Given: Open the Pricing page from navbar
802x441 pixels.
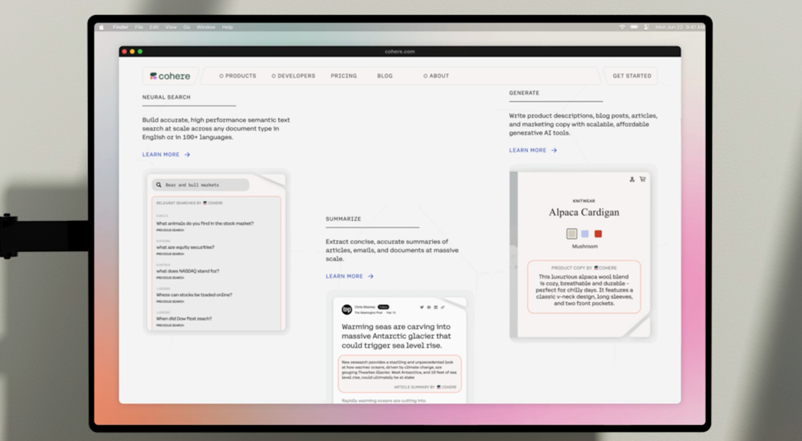Looking at the screenshot, I should pyautogui.click(x=344, y=76).
